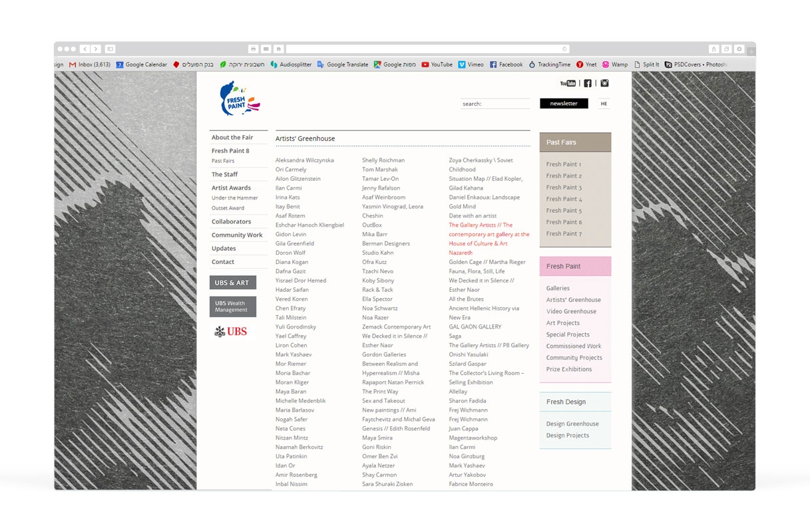This screenshot has height=532, width=810.
Task: Open the site's YouTube channel icon
Action: click(x=568, y=83)
